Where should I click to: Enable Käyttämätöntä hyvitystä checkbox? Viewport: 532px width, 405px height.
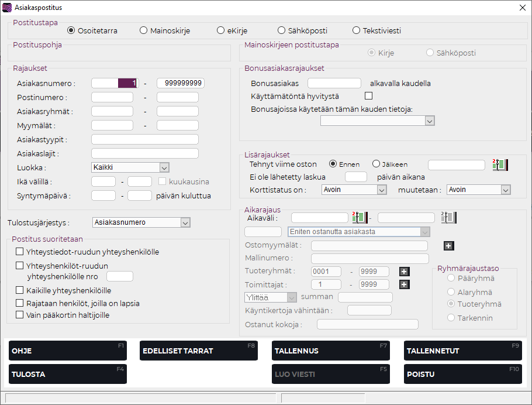pos(368,96)
